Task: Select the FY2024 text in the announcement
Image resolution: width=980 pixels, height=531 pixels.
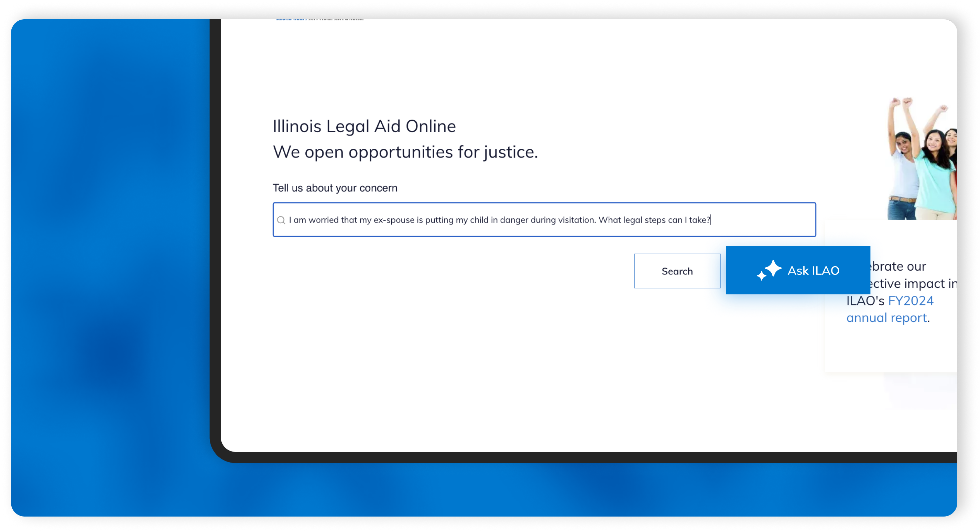Action: [x=911, y=301]
